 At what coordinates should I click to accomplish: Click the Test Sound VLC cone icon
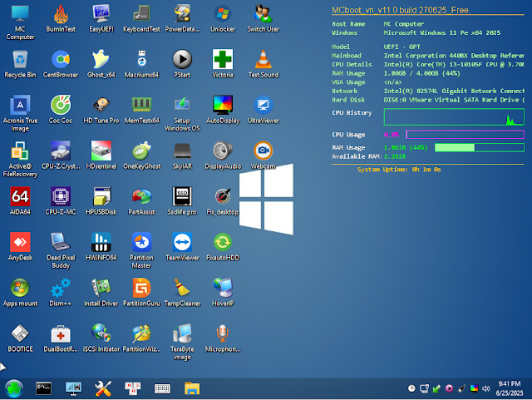pos(264,64)
